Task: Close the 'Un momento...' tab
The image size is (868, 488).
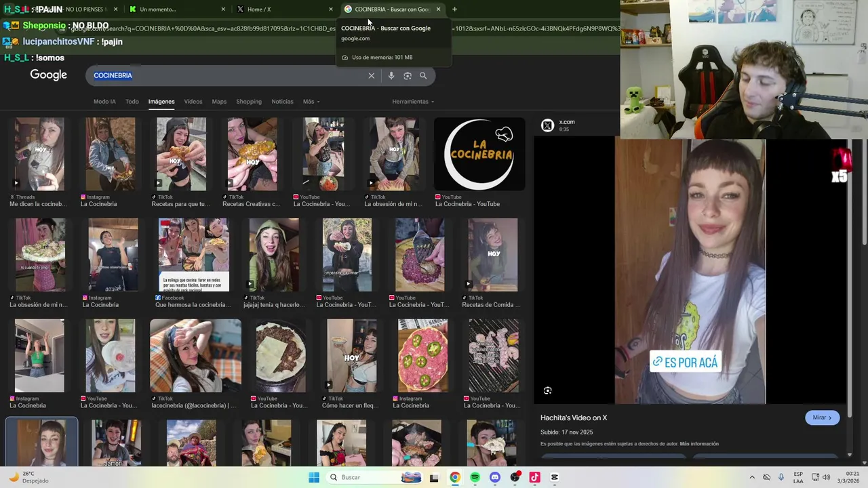Action: [x=223, y=9]
